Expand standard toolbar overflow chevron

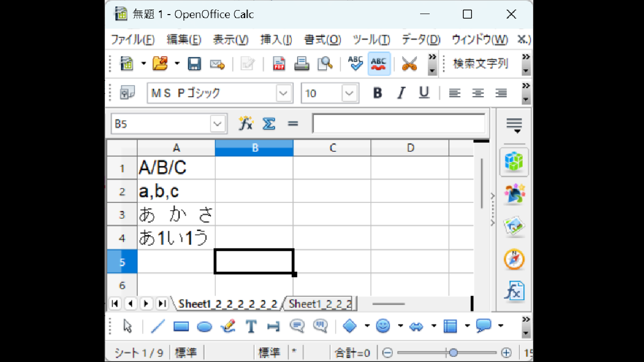(x=432, y=64)
